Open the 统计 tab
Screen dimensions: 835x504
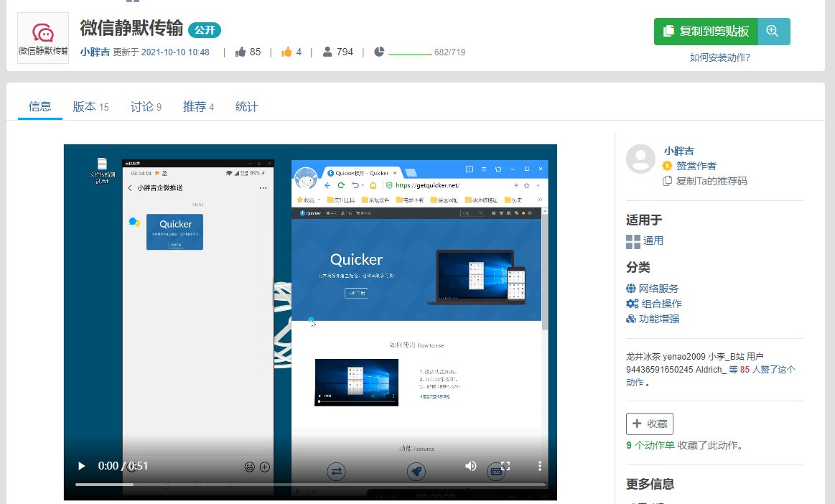(x=246, y=106)
